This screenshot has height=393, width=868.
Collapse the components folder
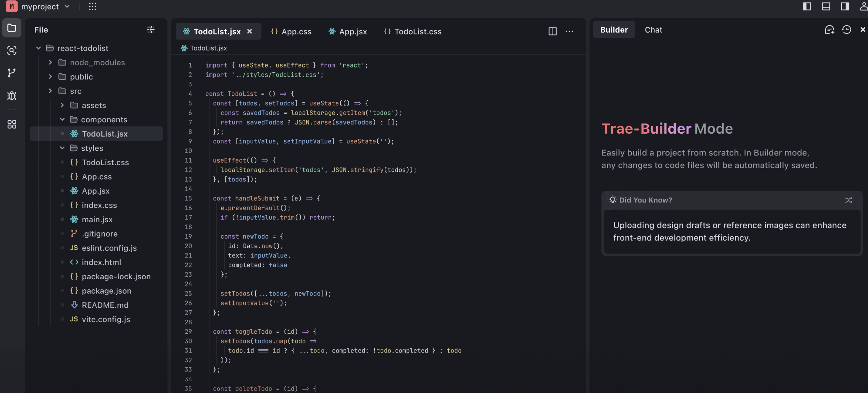click(62, 120)
